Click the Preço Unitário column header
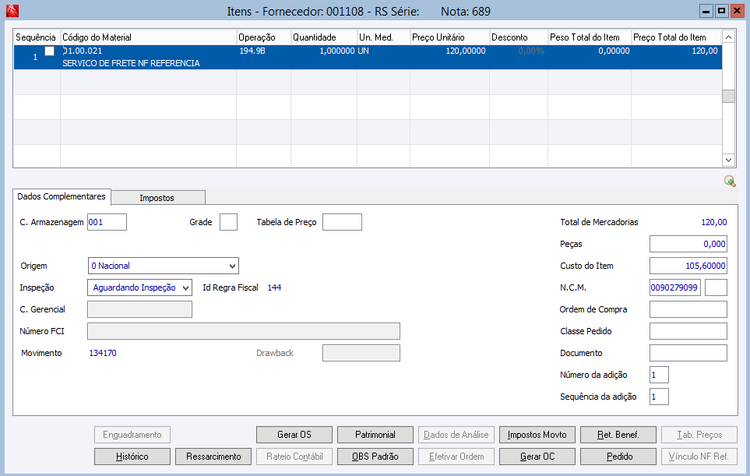 point(450,37)
